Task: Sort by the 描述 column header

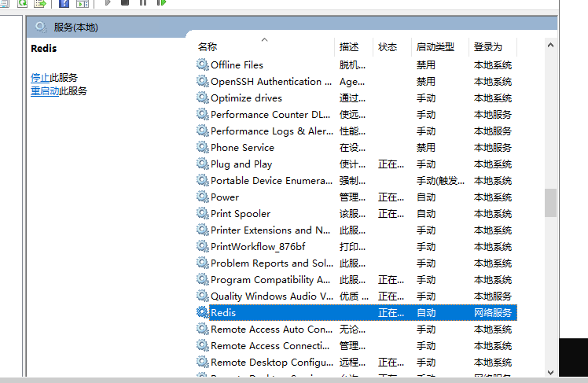Action: (354, 47)
